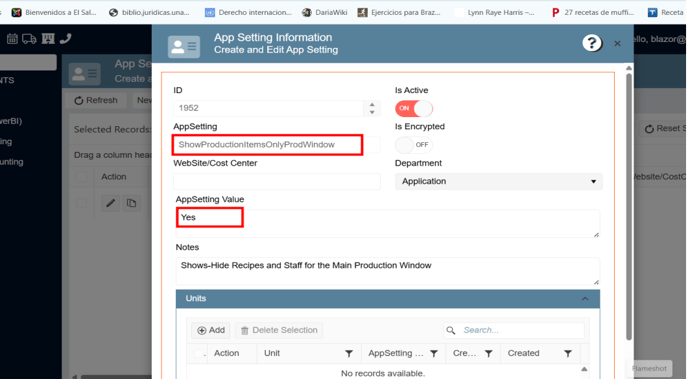Click the Flameshot label

pyautogui.click(x=649, y=369)
